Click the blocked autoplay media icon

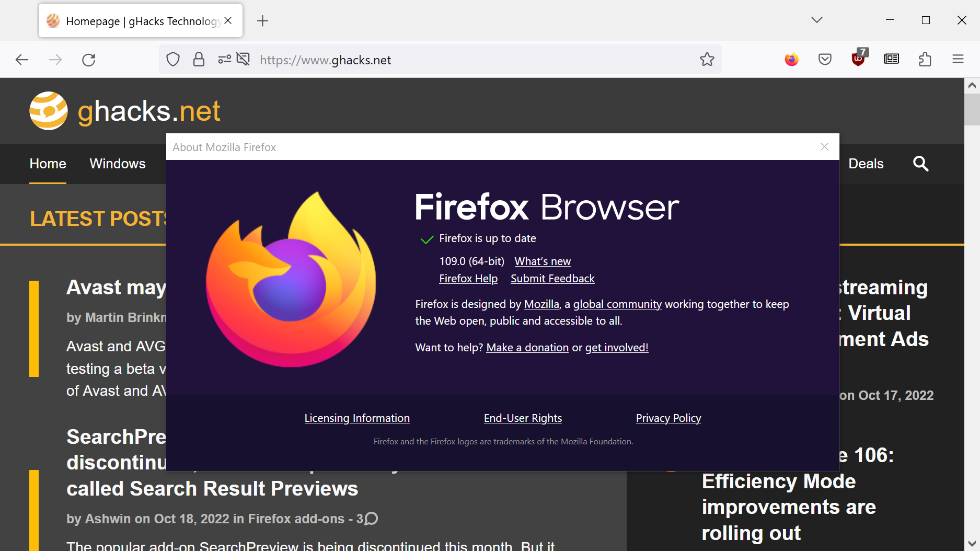[x=243, y=59]
